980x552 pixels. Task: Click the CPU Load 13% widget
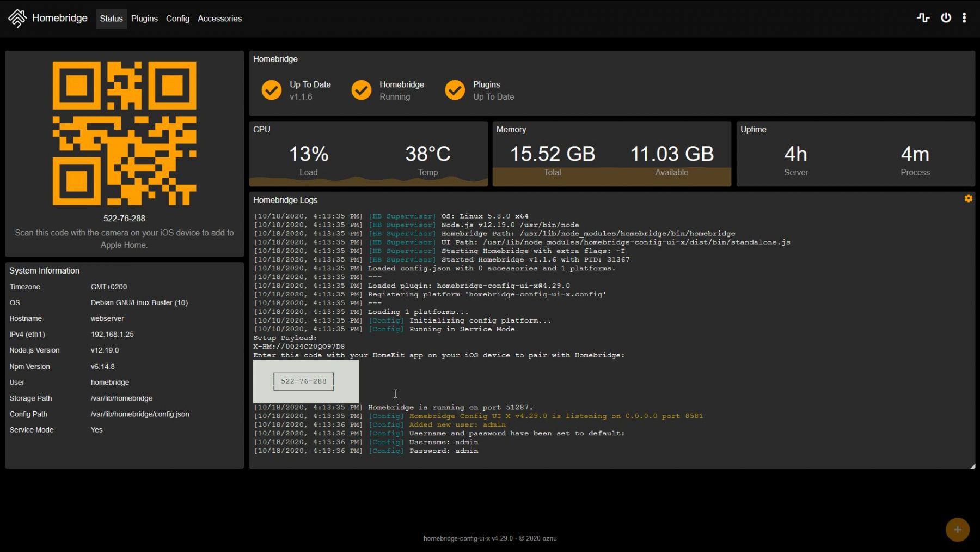(308, 155)
